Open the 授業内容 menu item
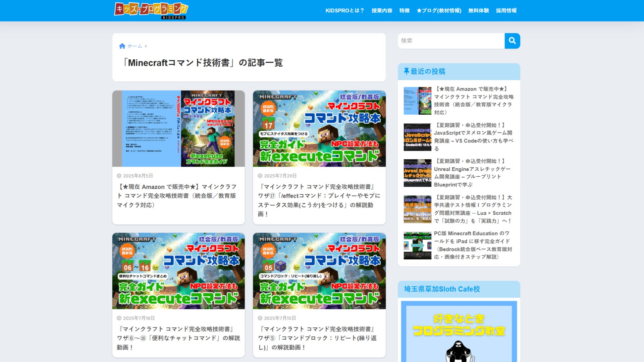This screenshot has height=362, width=644. pyautogui.click(x=382, y=11)
